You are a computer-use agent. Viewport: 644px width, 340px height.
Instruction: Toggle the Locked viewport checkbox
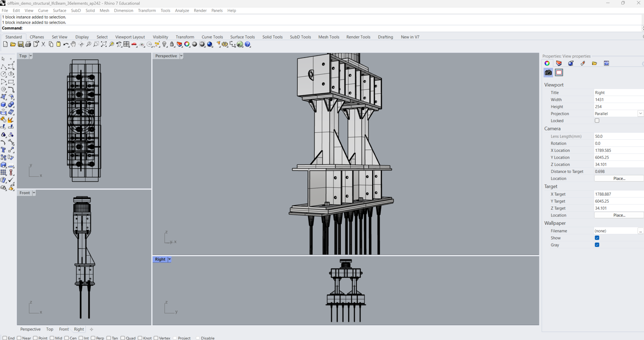click(597, 121)
